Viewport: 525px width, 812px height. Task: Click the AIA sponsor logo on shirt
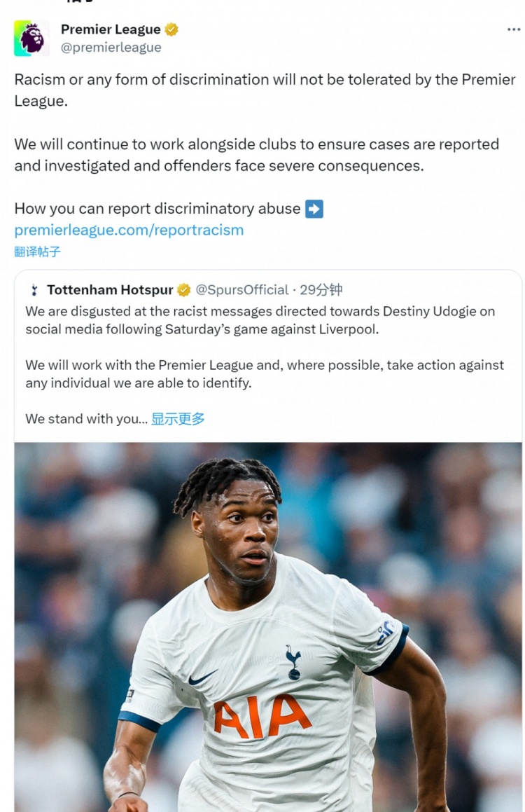click(x=261, y=717)
